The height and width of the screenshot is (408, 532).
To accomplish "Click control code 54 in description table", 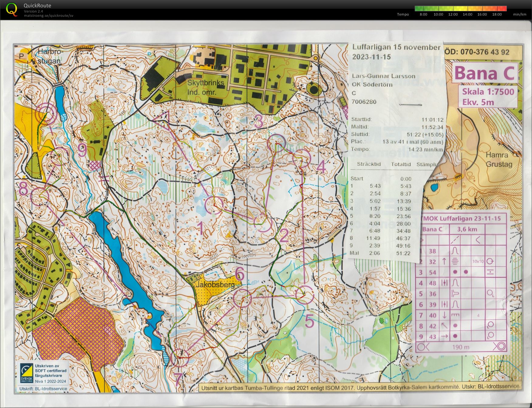I will click(432, 272).
